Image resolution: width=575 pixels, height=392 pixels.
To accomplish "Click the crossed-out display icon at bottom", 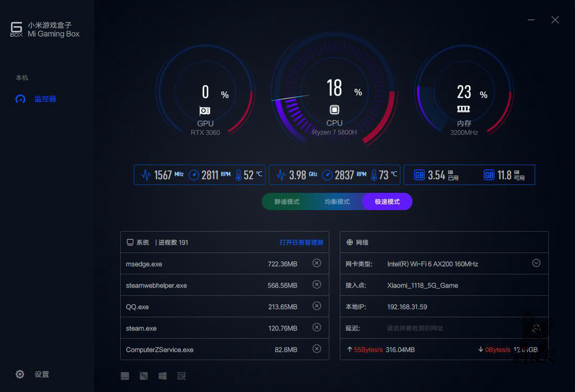I will 144,375.
